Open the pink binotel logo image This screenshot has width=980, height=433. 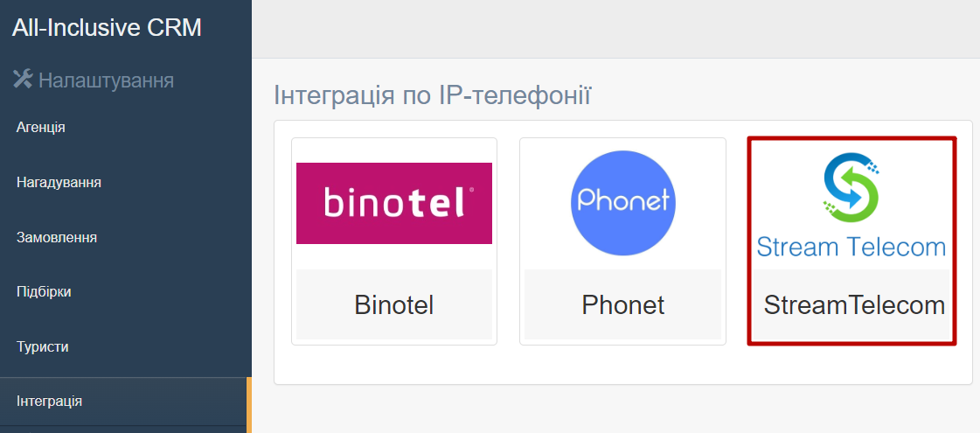[393, 203]
